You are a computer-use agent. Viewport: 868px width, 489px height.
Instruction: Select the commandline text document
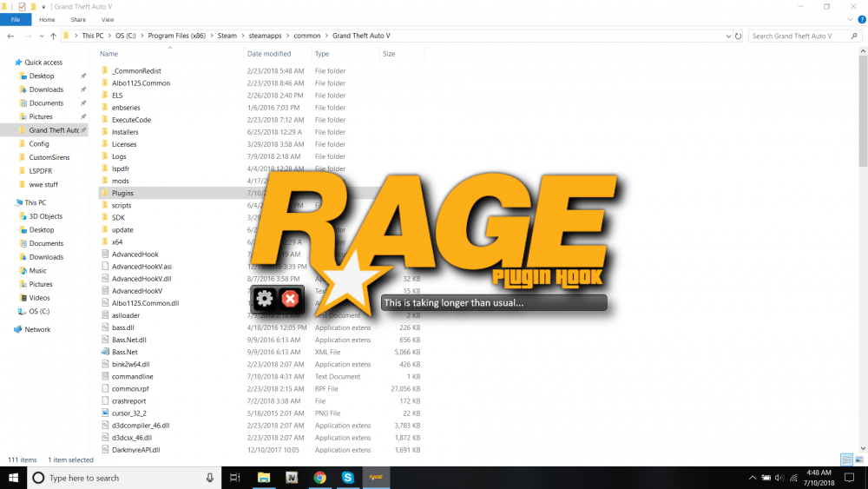click(x=132, y=377)
